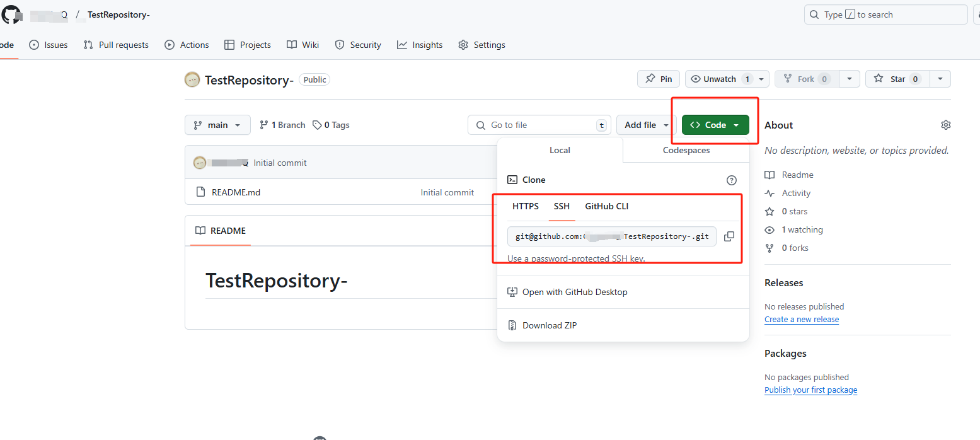Image resolution: width=980 pixels, height=440 pixels.
Task: Focus the Type / to search box
Action: click(x=886, y=14)
